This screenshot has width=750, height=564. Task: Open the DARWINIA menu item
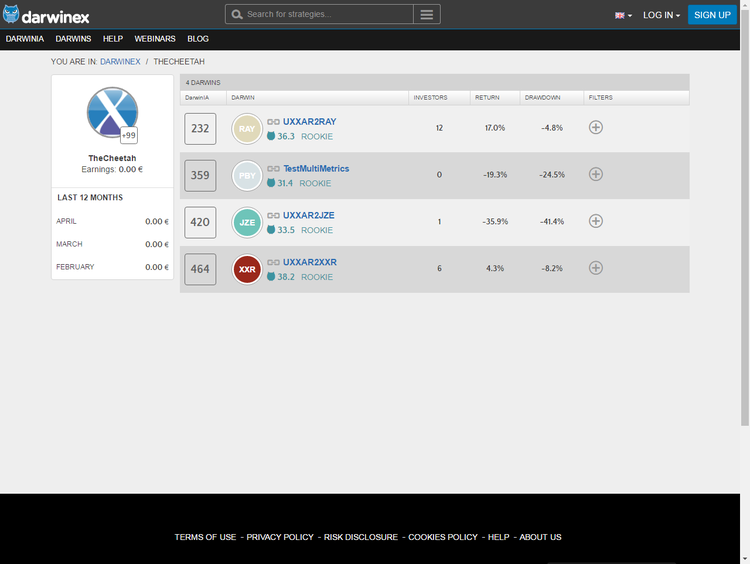(25, 39)
